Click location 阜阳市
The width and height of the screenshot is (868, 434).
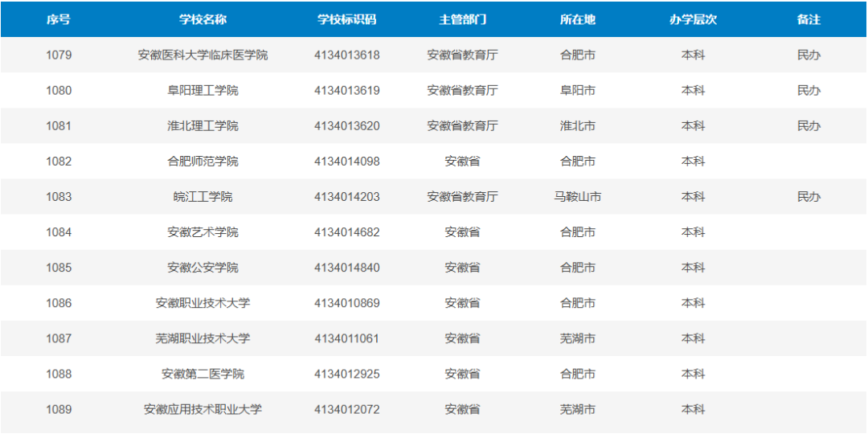[x=577, y=90]
